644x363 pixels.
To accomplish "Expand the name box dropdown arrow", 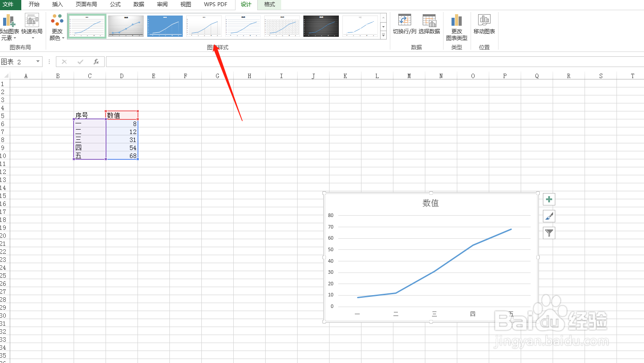I will point(38,62).
